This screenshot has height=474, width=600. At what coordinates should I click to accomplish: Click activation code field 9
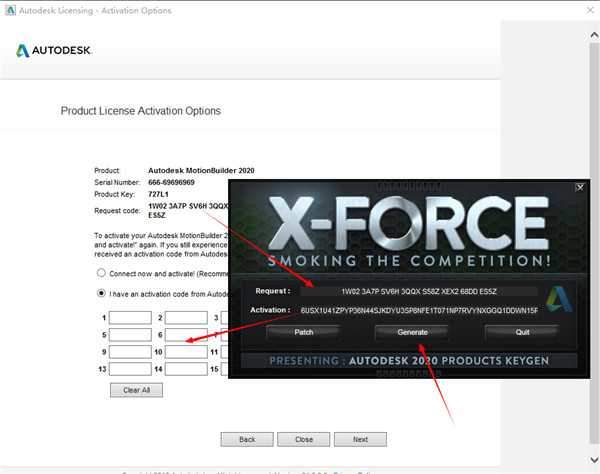pos(130,352)
